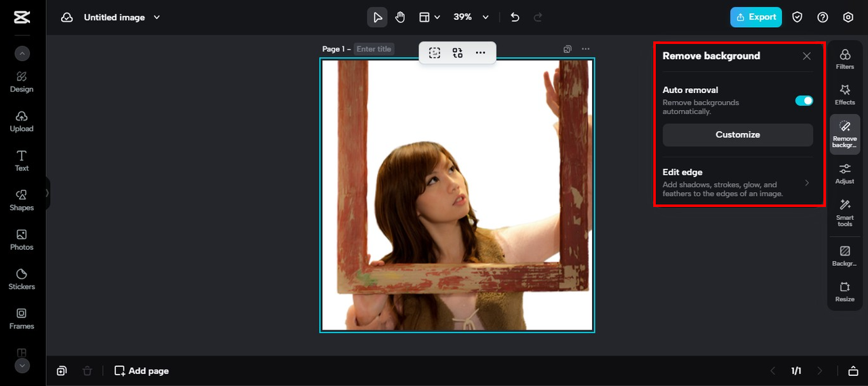This screenshot has height=386, width=868.
Task: Switch to the Shapes tab
Action: click(22, 199)
